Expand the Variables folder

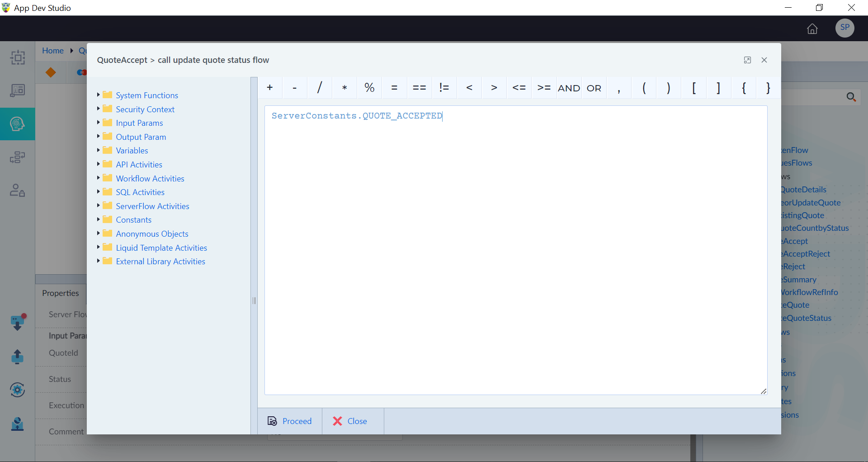pyautogui.click(x=98, y=150)
